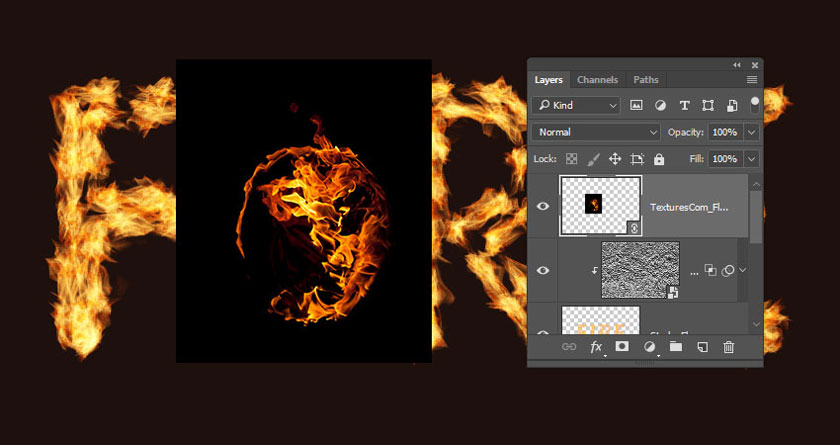
Task: Select the FIRE text layer thumbnail
Action: click(x=601, y=321)
